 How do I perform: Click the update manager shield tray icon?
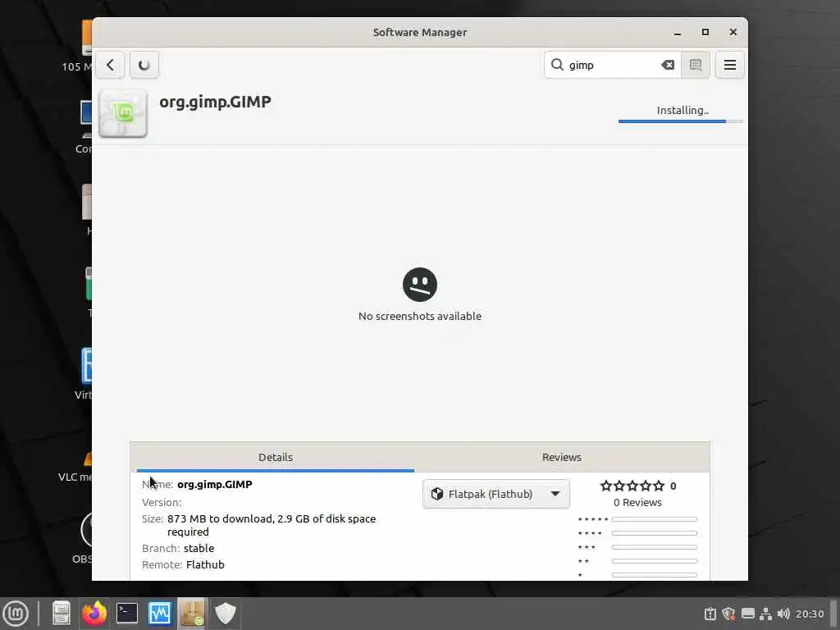point(728,614)
